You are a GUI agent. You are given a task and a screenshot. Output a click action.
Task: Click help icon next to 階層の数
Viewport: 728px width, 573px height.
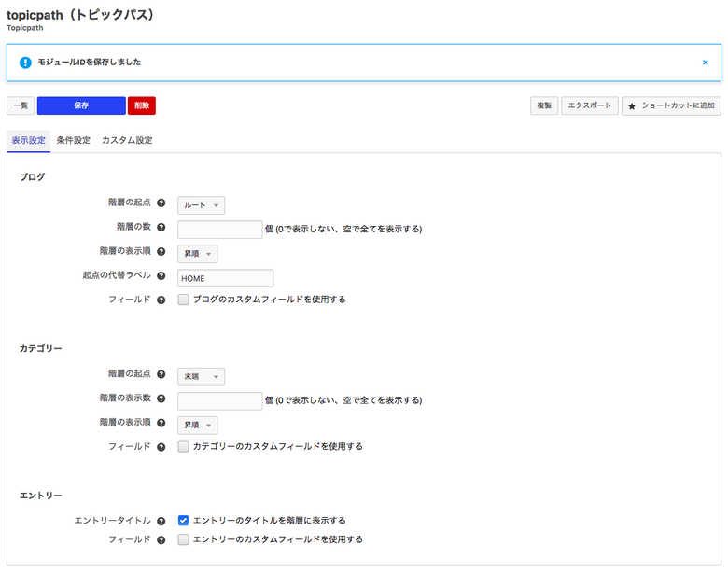(x=161, y=228)
